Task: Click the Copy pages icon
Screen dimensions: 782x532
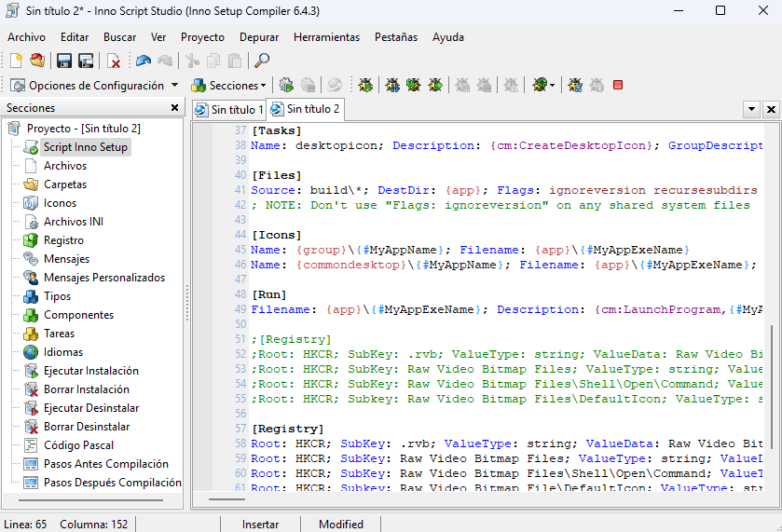Action: coord(213,61)
